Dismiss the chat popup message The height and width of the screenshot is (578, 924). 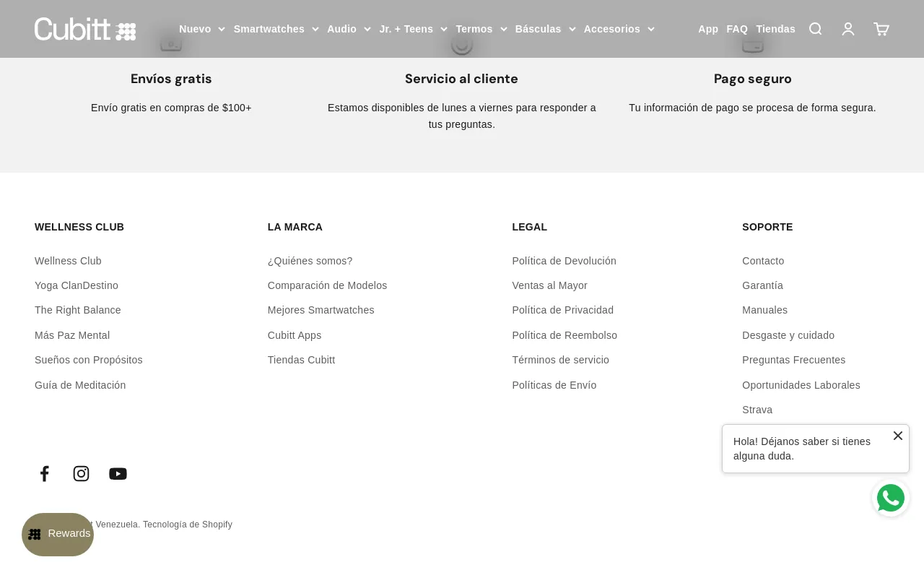click(898, 436)
